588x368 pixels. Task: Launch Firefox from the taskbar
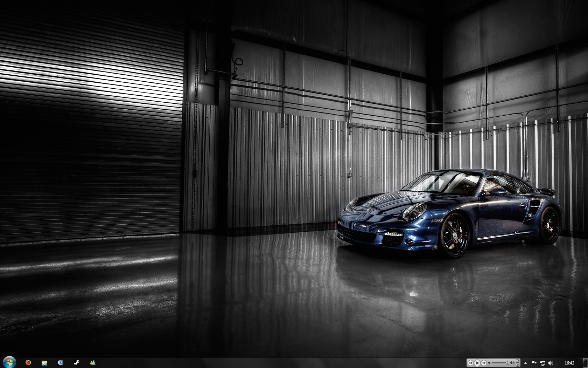[x=28, y=363]
